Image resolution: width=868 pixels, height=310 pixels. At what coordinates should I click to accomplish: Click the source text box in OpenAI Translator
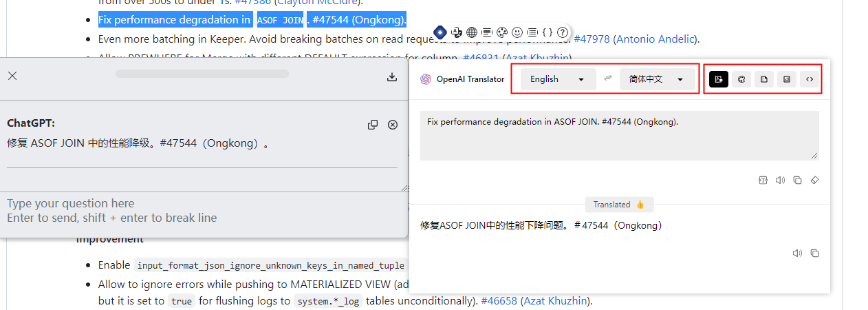[620, 136]
